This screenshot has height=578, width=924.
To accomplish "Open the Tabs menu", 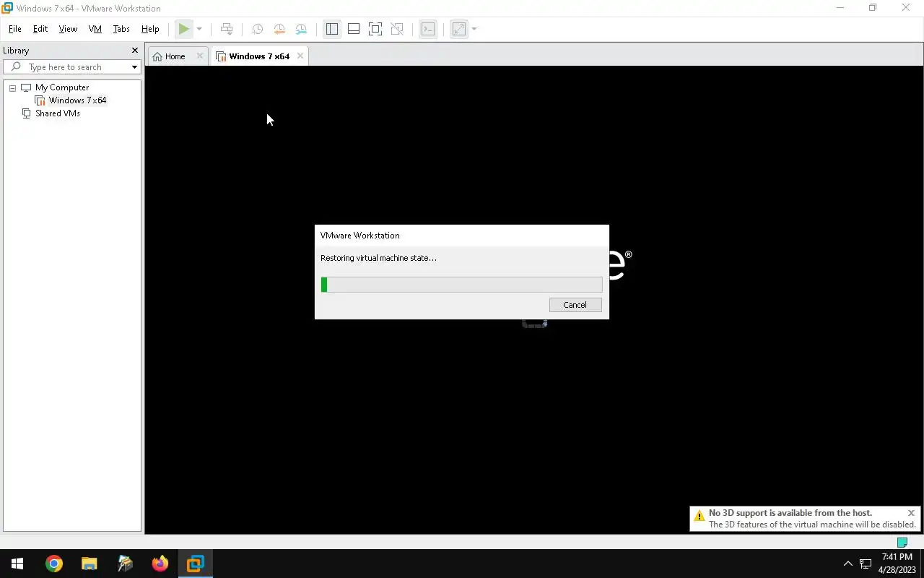I will point(121,29).
